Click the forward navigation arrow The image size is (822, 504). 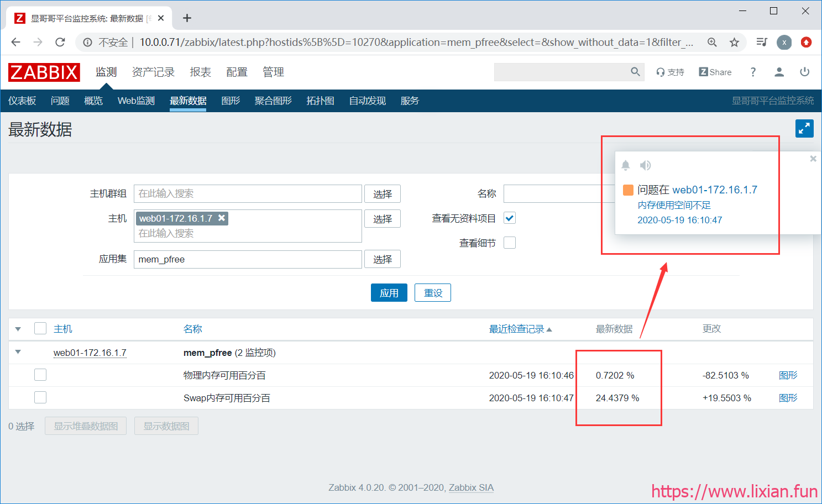(x=38, y=42)
